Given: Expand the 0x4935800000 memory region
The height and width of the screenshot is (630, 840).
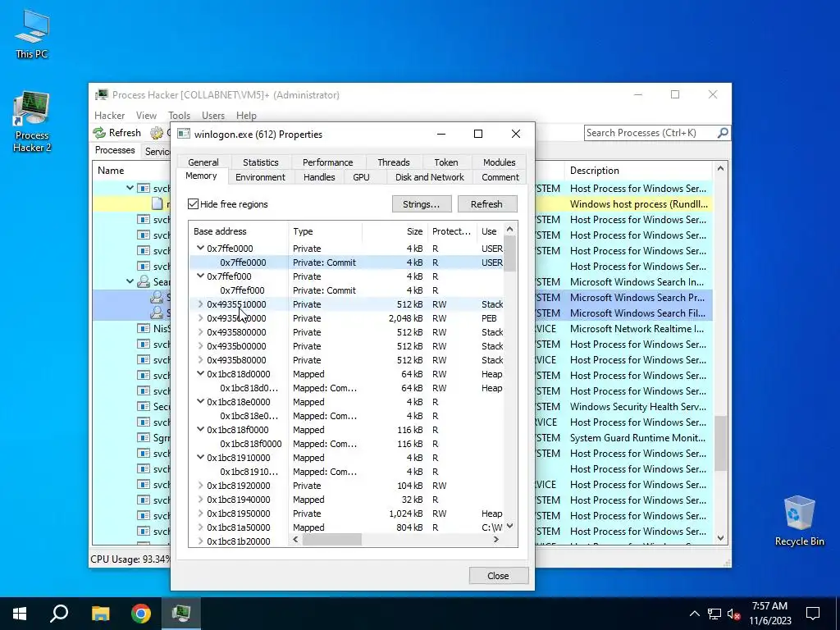Looking at the screenshot, I should click(x=200, y=331).
